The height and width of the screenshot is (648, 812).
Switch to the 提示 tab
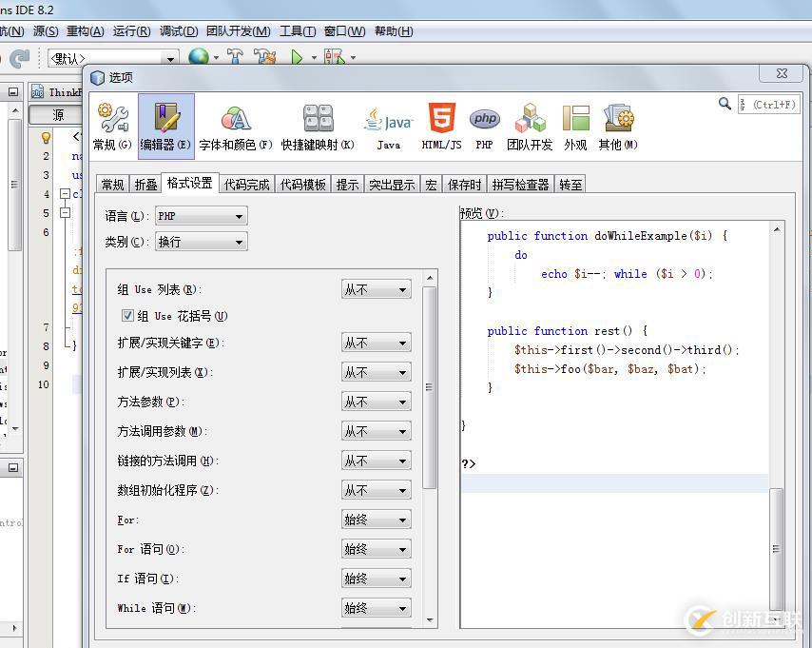tap(347, 185)
